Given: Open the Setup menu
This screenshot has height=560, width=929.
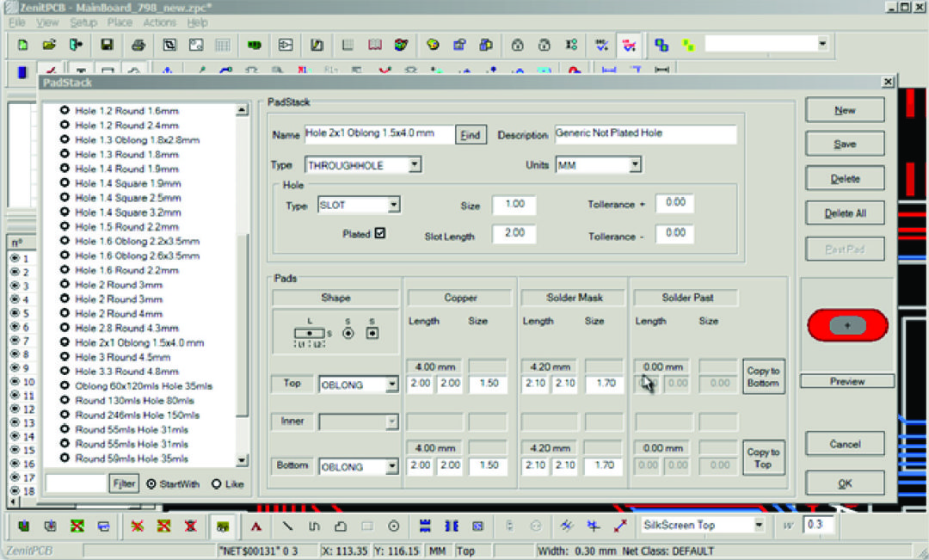Looking at the screenshot, I should click(83, 22).
